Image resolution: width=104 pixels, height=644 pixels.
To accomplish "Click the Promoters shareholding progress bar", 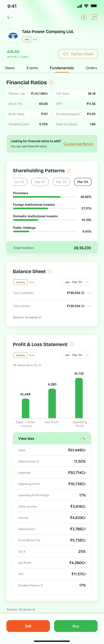I will pos(45,197).
